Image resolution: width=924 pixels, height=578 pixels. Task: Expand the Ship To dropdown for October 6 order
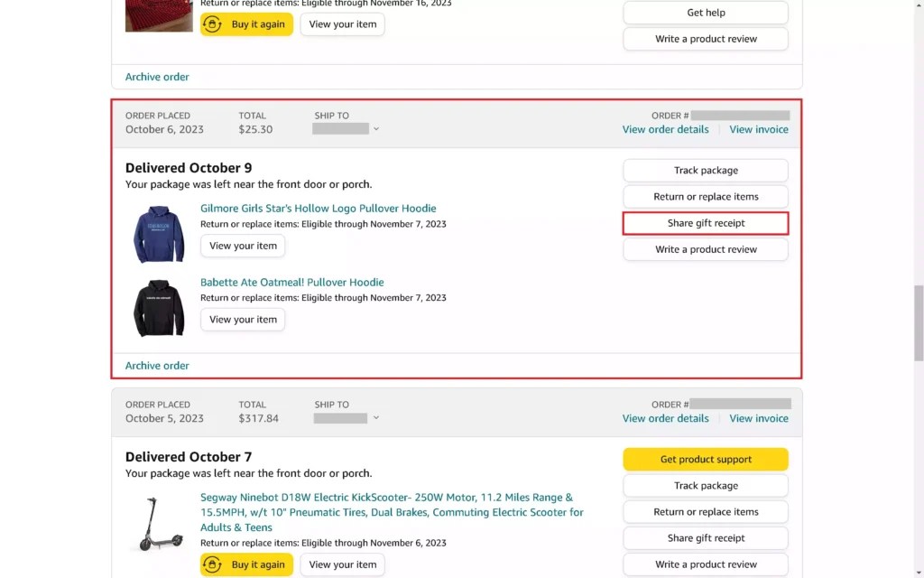click(x=375, y=128)
